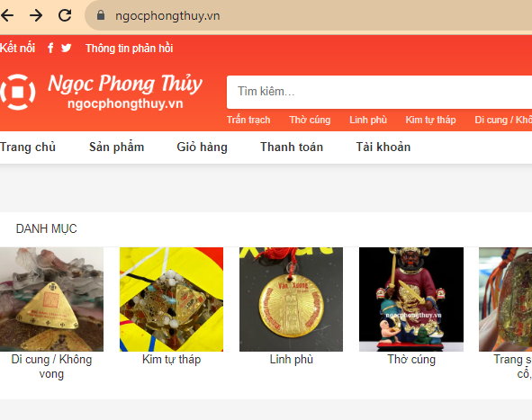Open the Tài khoản account menu
This screenshot has width=532, height=420.
click(x=383, y=147)
